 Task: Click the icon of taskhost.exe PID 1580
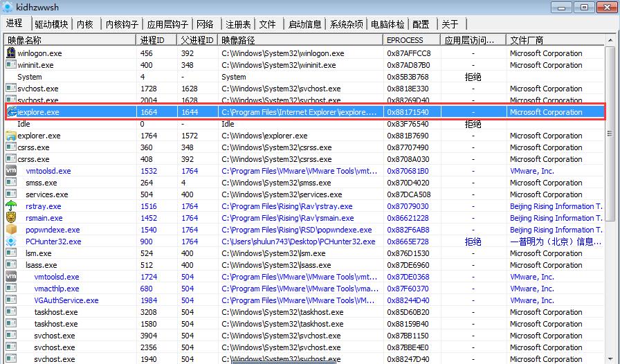[x=11, y=323]
